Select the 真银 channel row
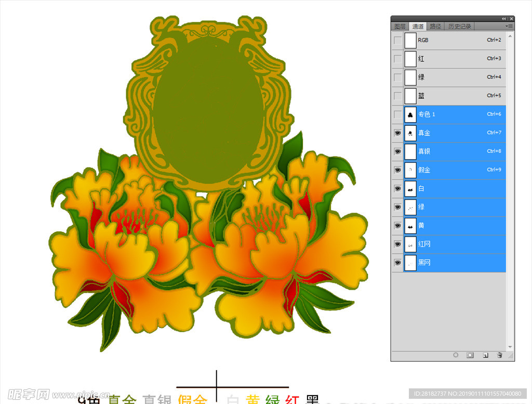 click(457, 151)
